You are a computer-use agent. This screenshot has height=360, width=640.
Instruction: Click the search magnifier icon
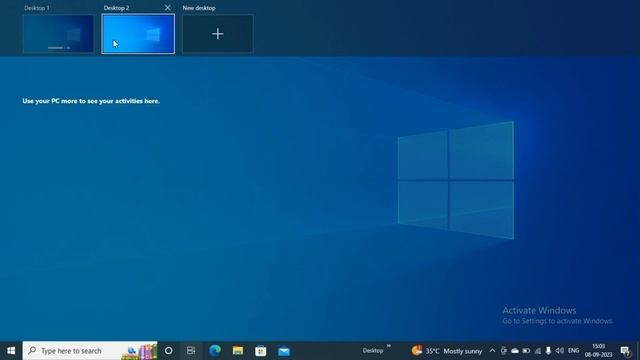pos(32,351)
